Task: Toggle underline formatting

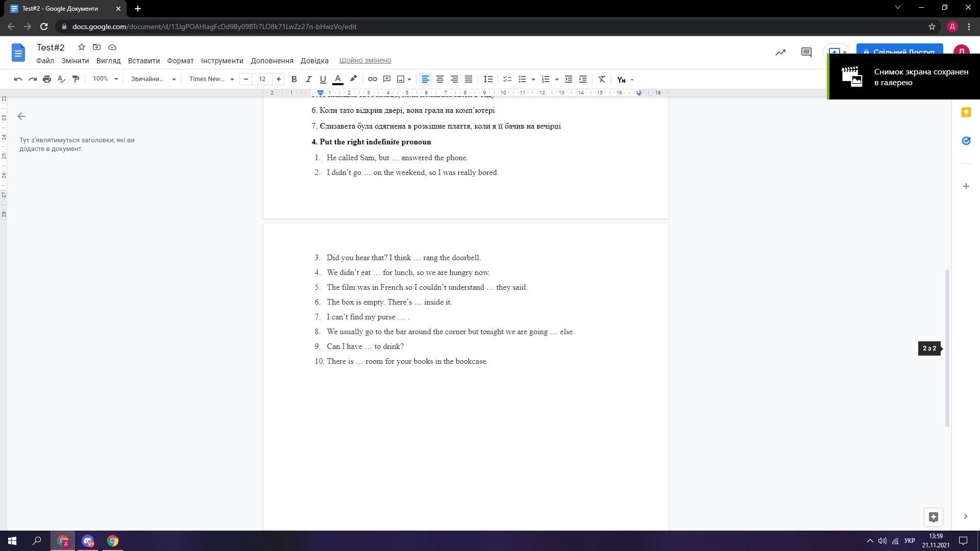Action: pyautogui.click(x=323, y=79)
